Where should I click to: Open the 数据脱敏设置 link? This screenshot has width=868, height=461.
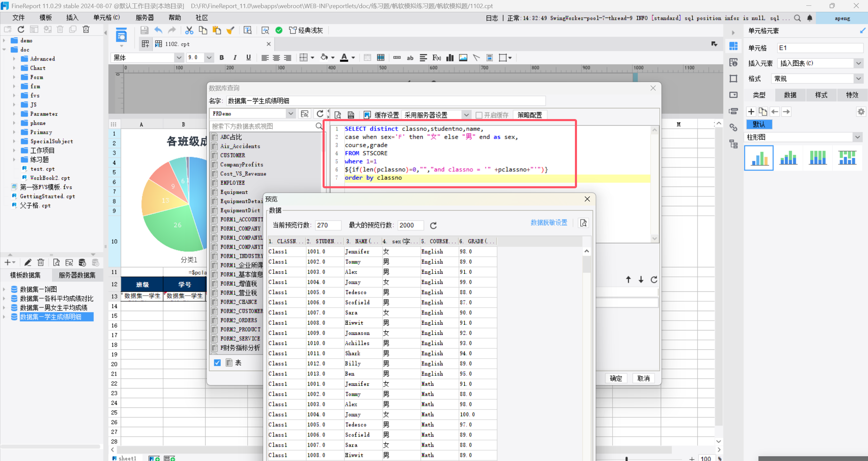(x=548, y=223)
